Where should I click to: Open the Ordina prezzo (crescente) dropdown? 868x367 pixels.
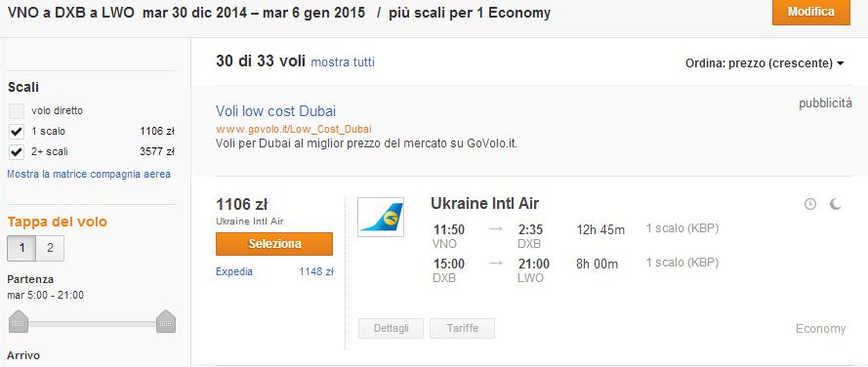[x=765, y=63]
